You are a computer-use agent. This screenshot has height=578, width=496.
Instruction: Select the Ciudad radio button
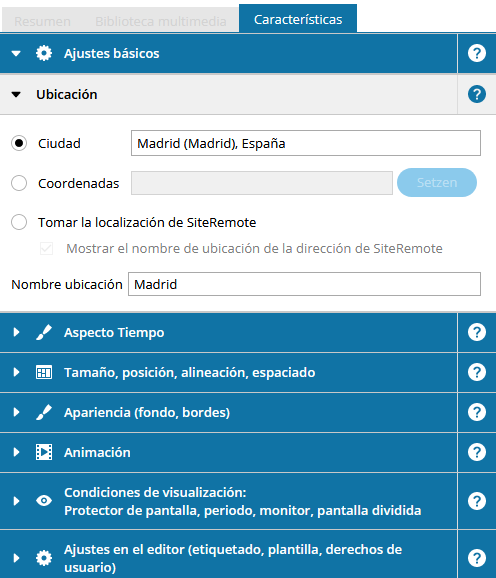pos(19,143)
